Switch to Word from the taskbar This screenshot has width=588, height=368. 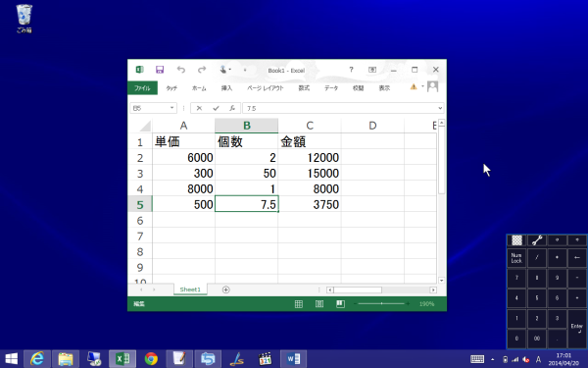tap(294, 359)
